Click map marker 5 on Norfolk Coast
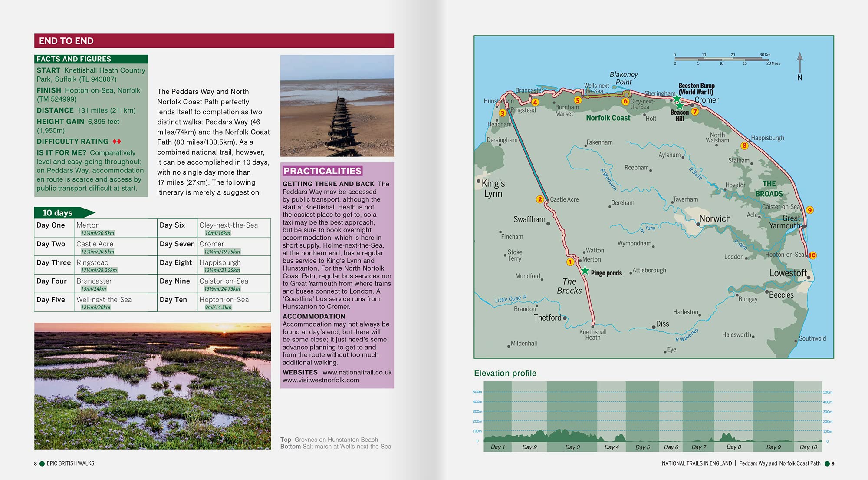This screenshot has width=868, height=480. point(578,100)
